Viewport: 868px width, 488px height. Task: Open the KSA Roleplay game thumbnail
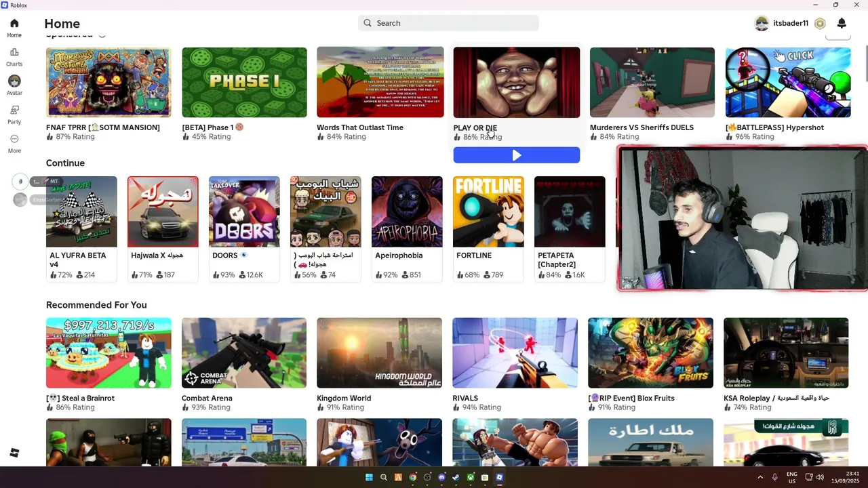pos(786,353)
